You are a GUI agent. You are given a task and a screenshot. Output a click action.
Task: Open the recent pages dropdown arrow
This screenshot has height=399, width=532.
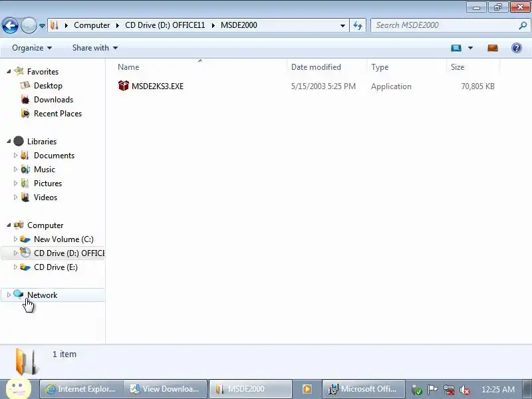click(x=42, y=25)
